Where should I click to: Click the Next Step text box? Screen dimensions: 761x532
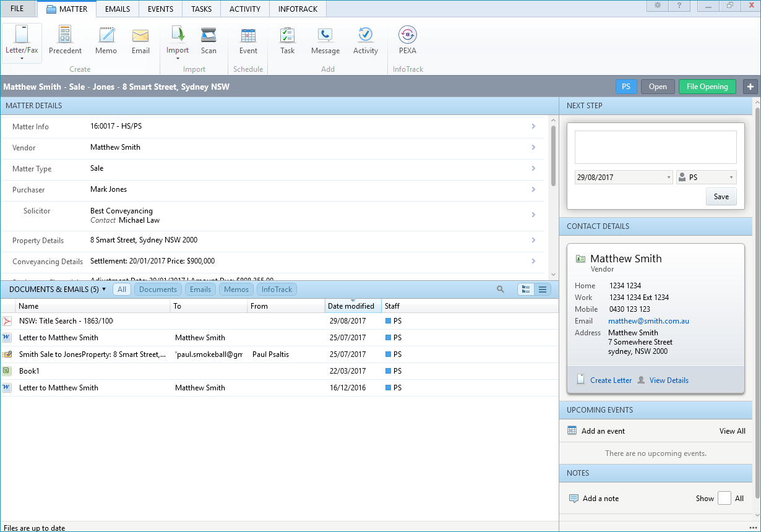[x=655, y=147]
